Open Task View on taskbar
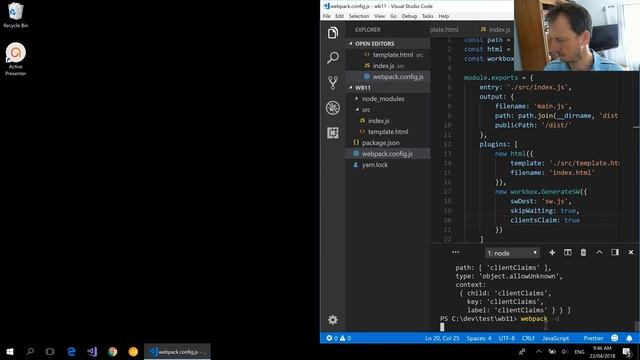 tap(50, 351)
